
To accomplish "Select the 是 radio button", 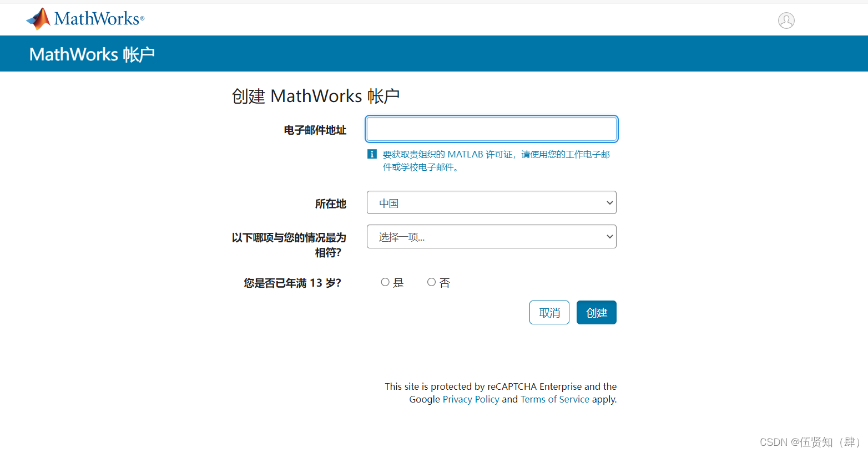I will coord(385,282).
